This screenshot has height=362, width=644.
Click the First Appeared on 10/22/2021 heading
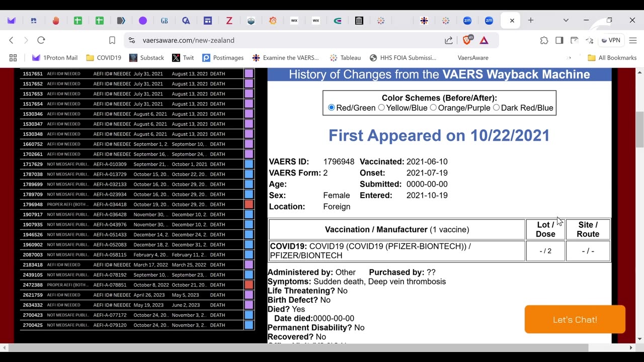pos(439,135)
